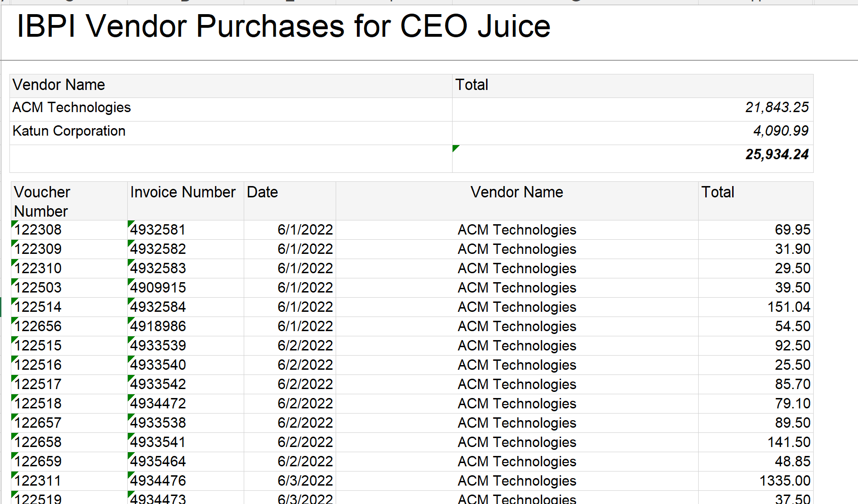
Task: Select invoice number 4933541
Action: [x=158, y=442]
